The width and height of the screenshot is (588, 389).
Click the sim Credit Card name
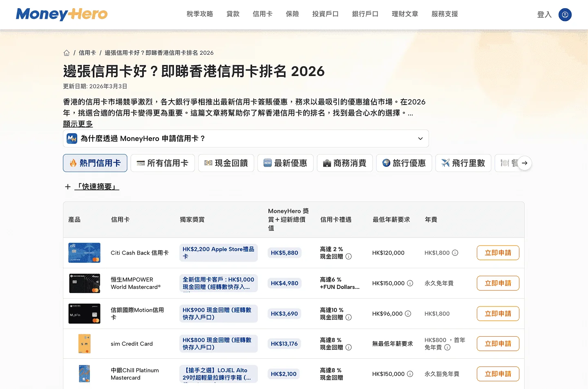(x=132, y=344)
